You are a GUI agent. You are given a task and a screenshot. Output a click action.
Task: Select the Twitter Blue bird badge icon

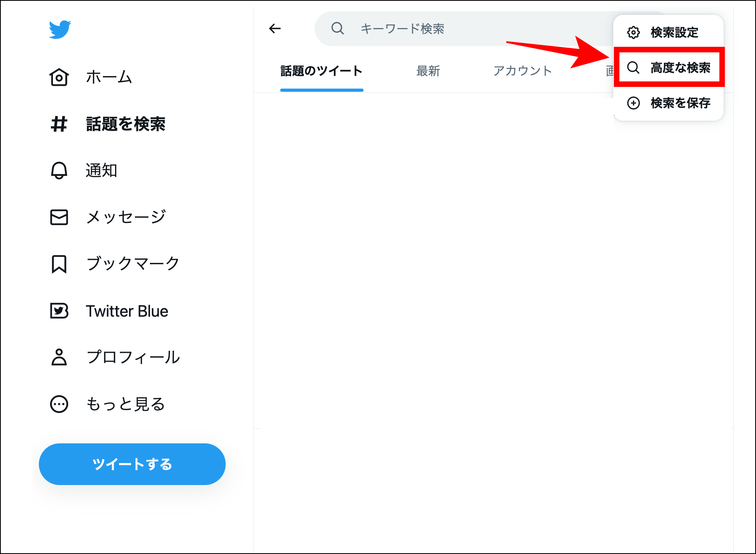coord(59,311)
